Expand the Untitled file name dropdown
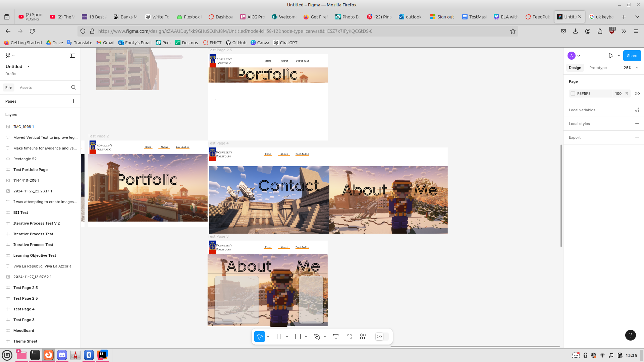 pos(29,66)
